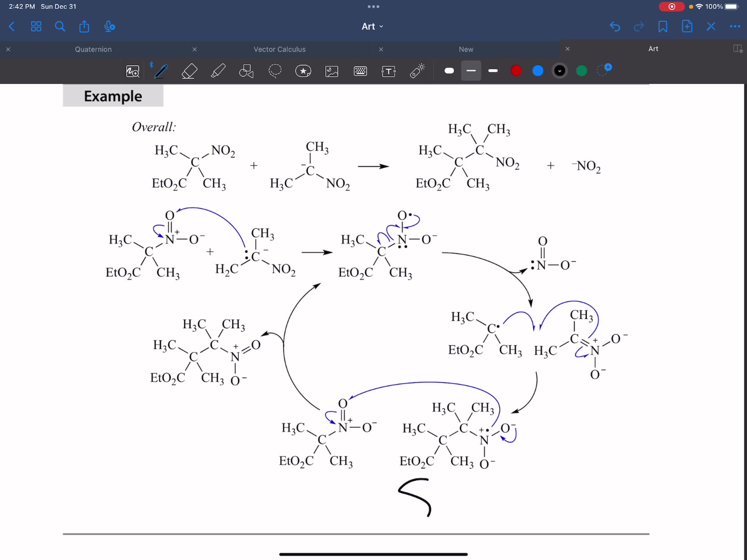Switch to the Vector Calculus tab
The image size is (747, 560).
(x=280, y=49)
